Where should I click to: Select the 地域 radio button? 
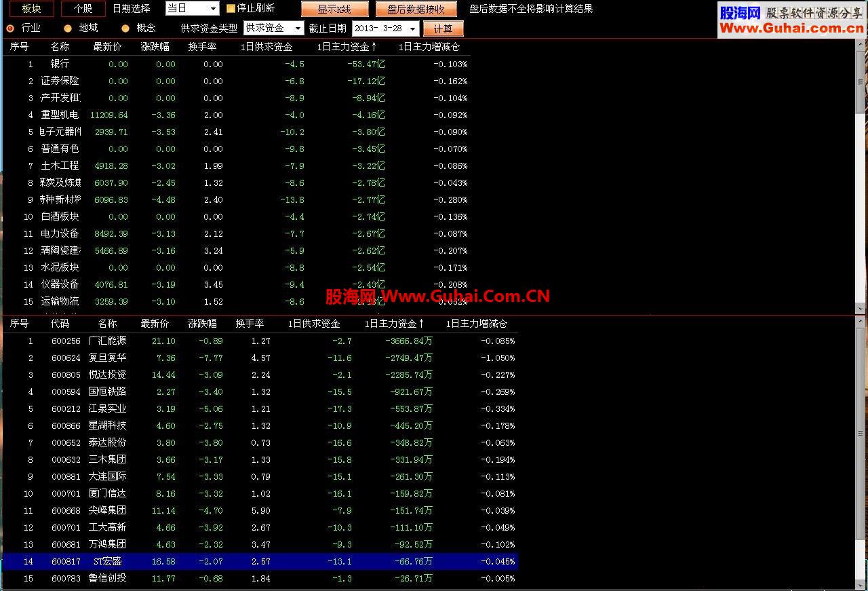(68, 28)
